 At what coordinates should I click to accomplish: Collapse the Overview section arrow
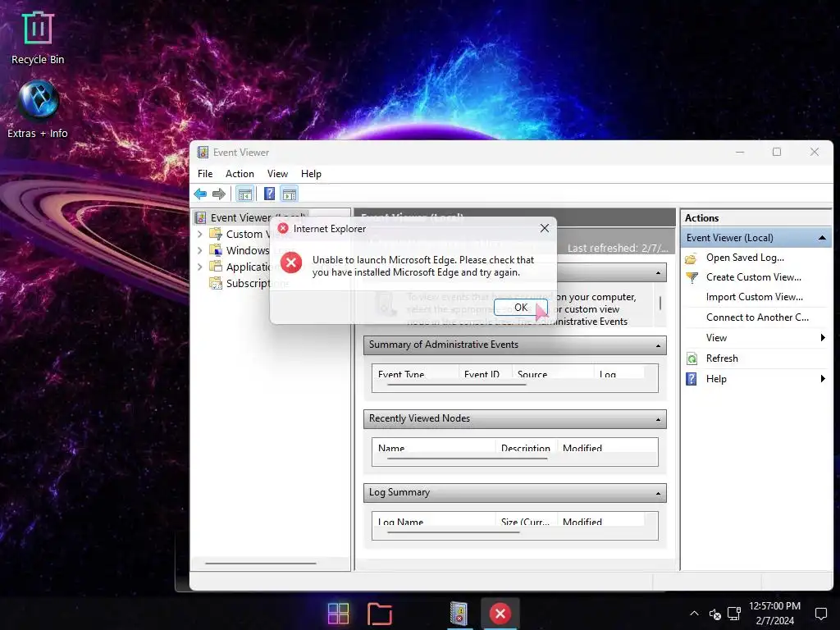click(x=658, y=273)
